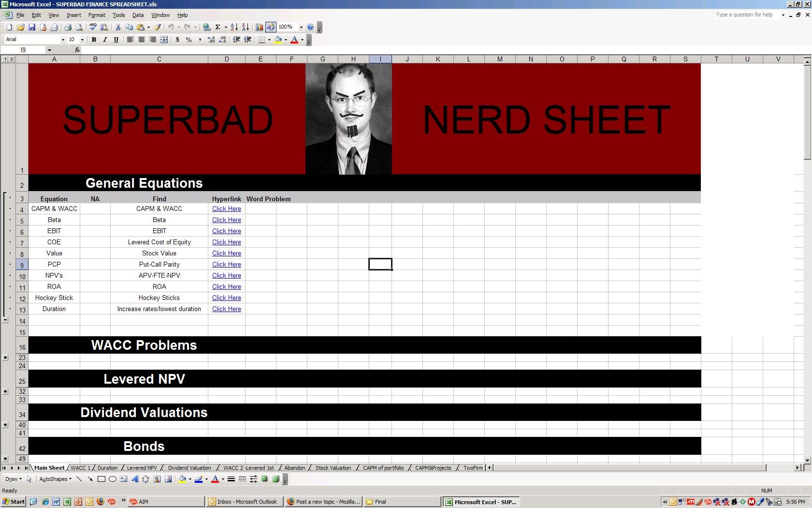Image resolution: width=812 pixels, height=508 pixels.
Task: Select the AutoSum icon
Action: [218, 27]
